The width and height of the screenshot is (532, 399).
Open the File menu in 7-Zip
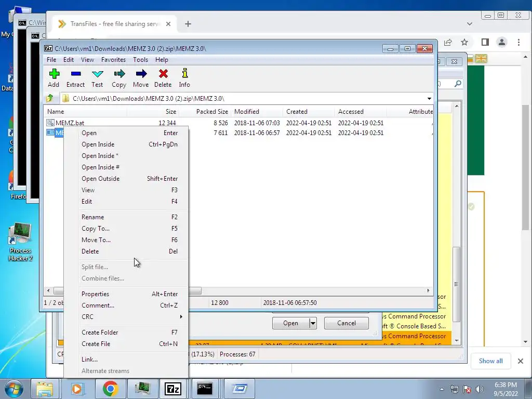[x=51, y=60]
